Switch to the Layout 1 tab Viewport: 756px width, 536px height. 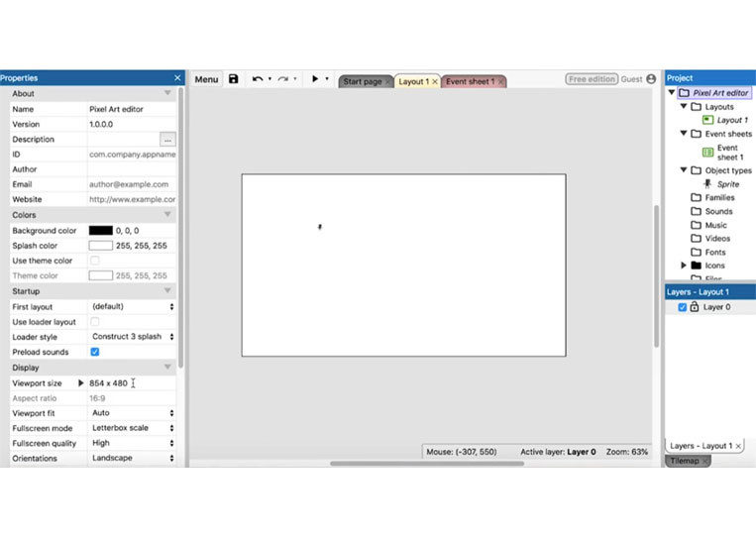coord(413,81)
